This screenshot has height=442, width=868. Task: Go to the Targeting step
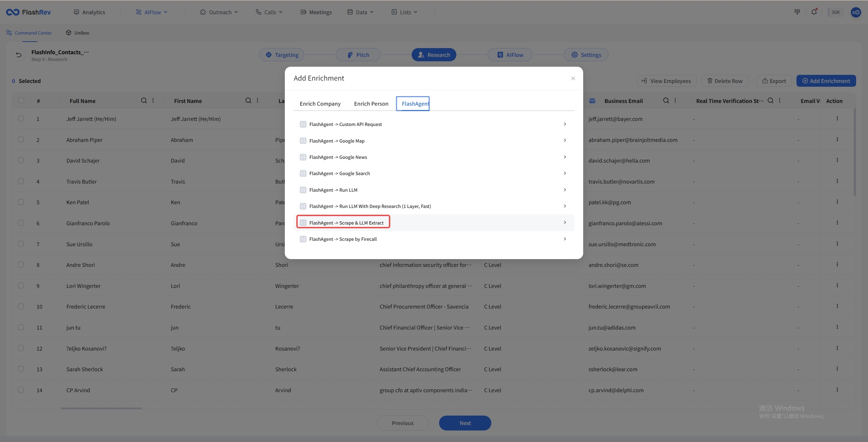[282, 55]
